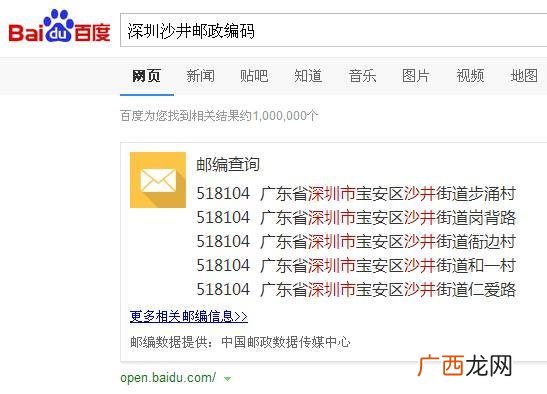Image resolution: width=547 pixels, height=394 pixels.
Task: Open the 邮编查询 result title
Action: [x=228, y=164]
